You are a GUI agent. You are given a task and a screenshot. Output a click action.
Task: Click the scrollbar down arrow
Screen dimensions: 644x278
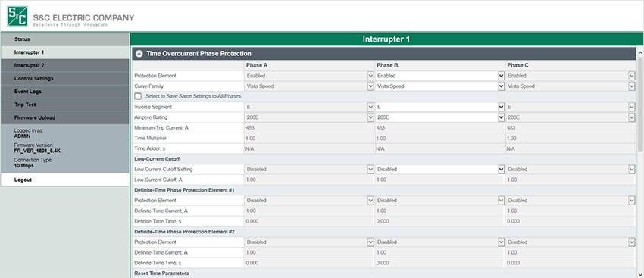point(639,274)
